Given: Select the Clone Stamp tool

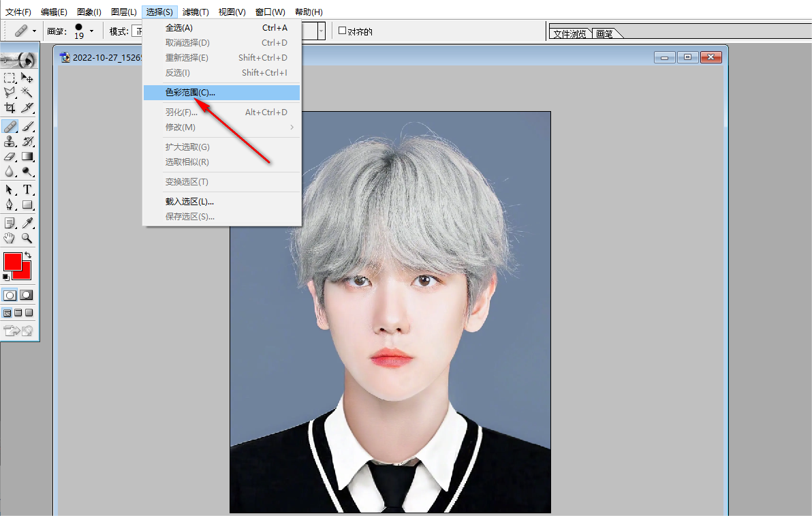Looking at the screenshot, I should (x=10, y=141).
